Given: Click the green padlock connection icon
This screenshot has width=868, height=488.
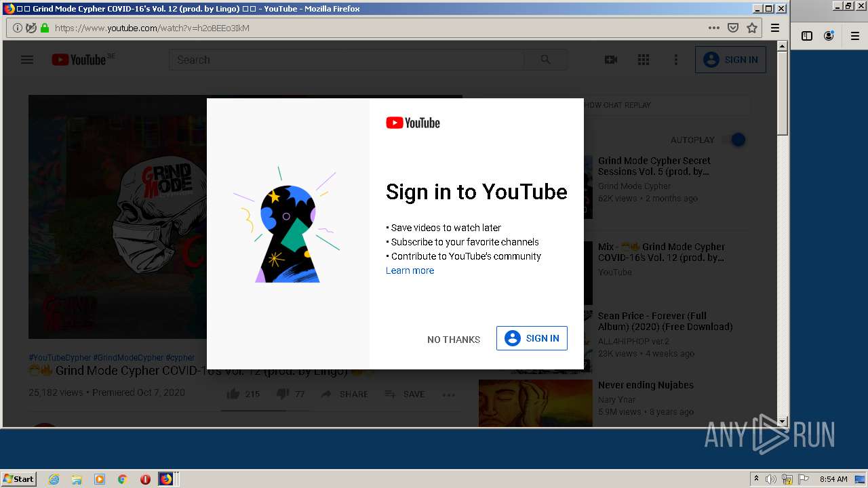Looking at the screenshot, I should coord(45,28).
